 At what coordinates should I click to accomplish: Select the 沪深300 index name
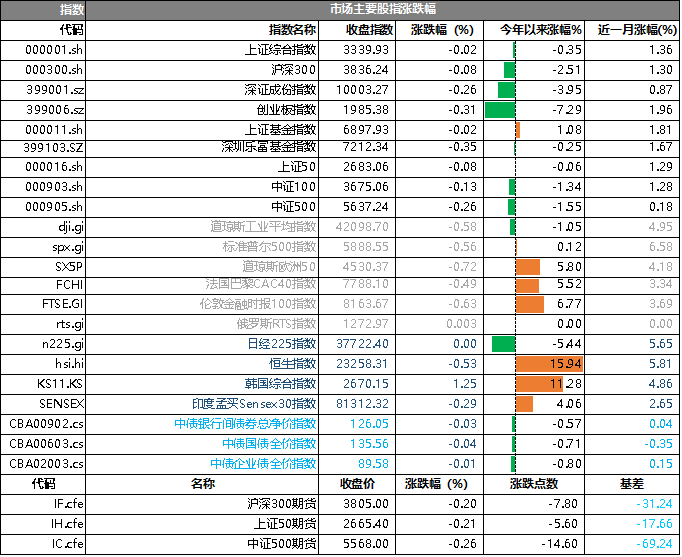pyautogui.click(x=293, y=70)
